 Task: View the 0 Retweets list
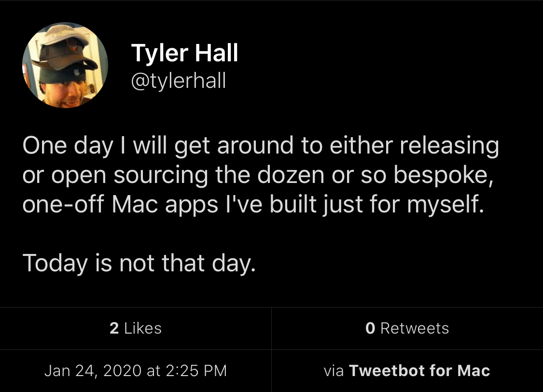[407, 328]
